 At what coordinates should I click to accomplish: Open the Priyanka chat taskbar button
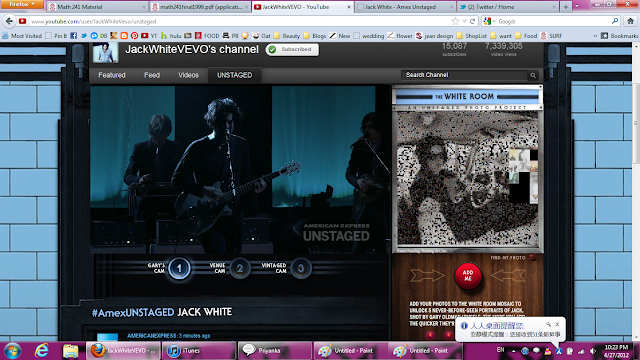275,351
